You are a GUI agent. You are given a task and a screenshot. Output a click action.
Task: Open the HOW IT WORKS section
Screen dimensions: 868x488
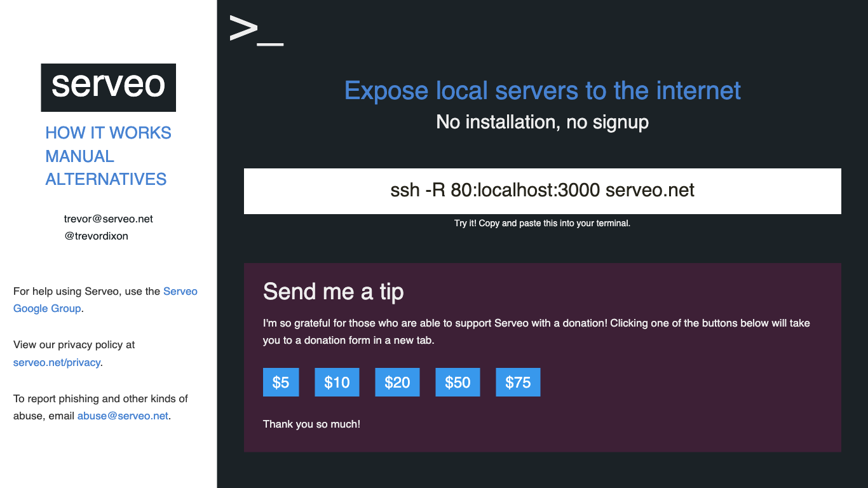coord(109,133)
